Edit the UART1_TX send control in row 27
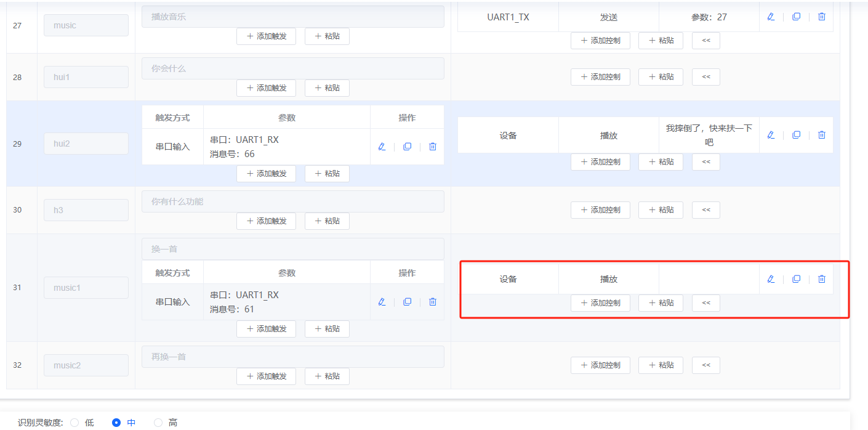This screenshot has height=430, width=868. (771, 17)
